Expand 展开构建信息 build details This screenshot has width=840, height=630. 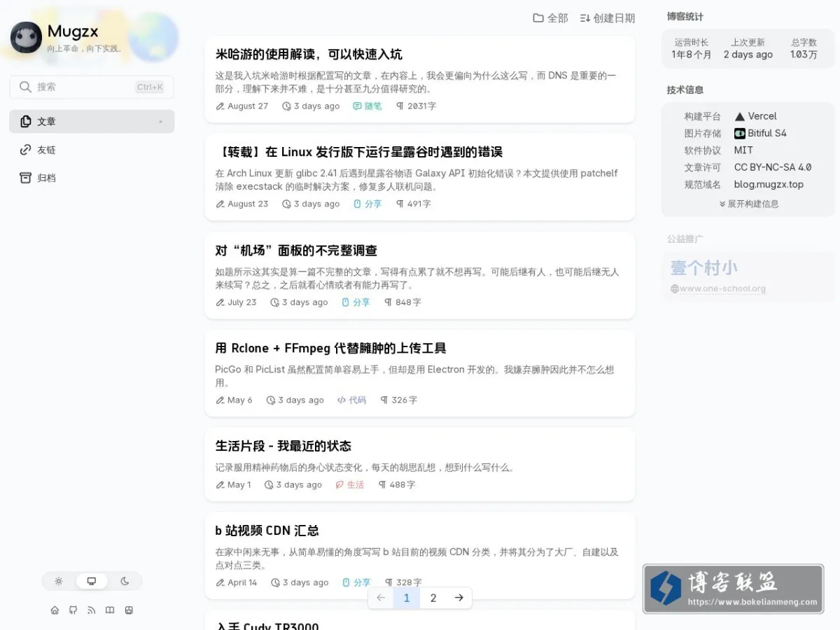click(x=748, y=204)
